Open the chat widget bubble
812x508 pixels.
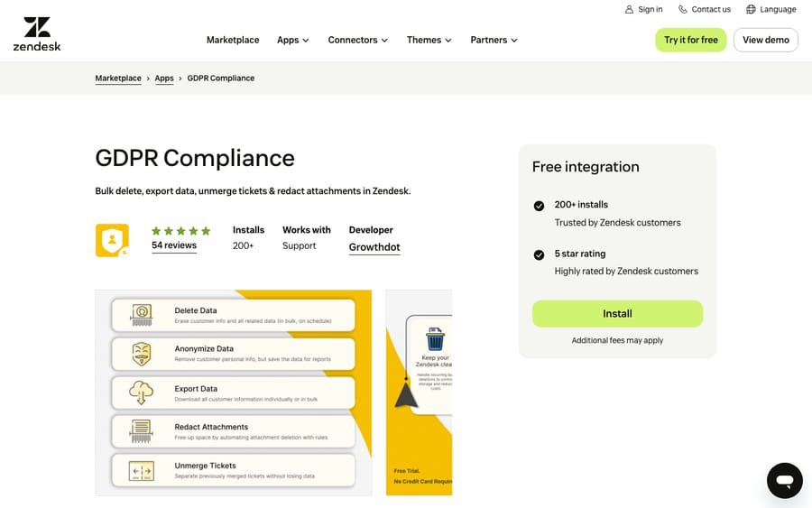[785, 481]
